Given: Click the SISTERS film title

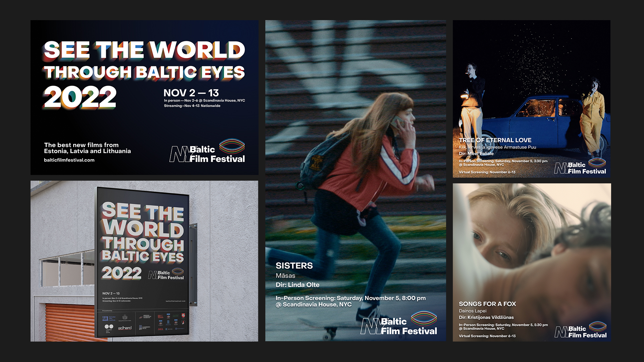Looking at the screenshot, I should coord(294,266).
